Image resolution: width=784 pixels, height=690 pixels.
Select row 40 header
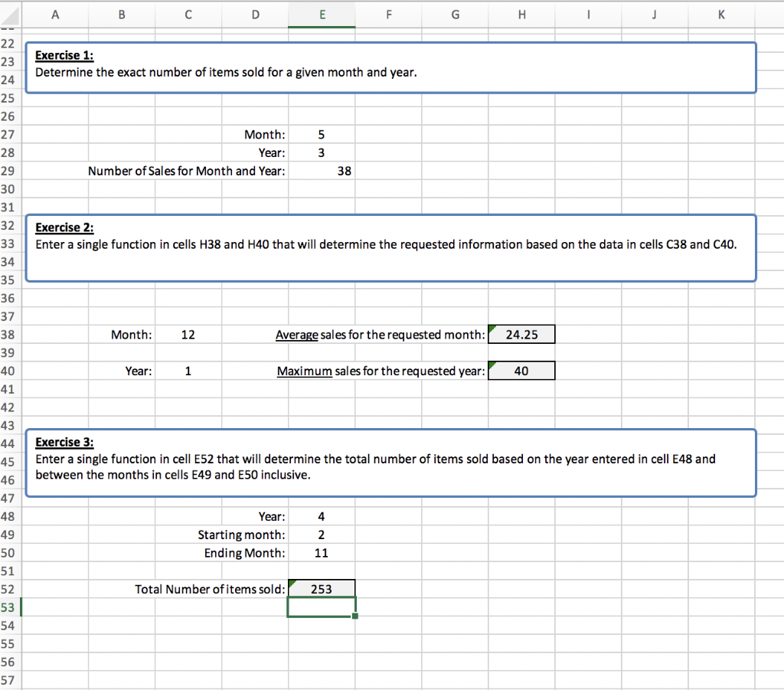click(x=10, y=371)
